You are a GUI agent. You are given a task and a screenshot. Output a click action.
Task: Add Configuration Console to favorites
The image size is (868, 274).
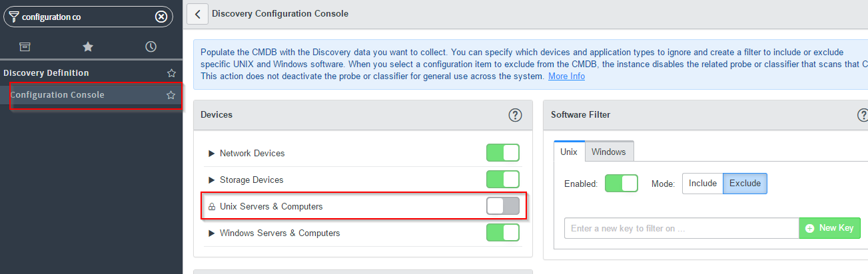tap(171, 95)
